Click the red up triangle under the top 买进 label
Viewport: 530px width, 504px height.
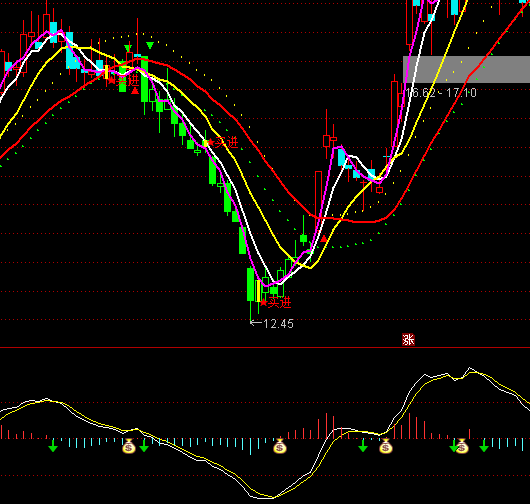[x=135, y=90]
